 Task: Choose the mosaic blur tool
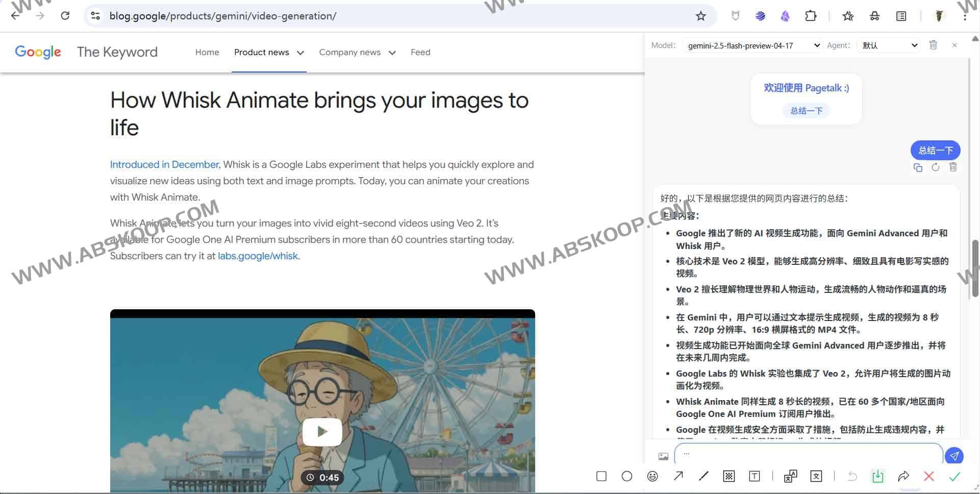tap(729, 476)
